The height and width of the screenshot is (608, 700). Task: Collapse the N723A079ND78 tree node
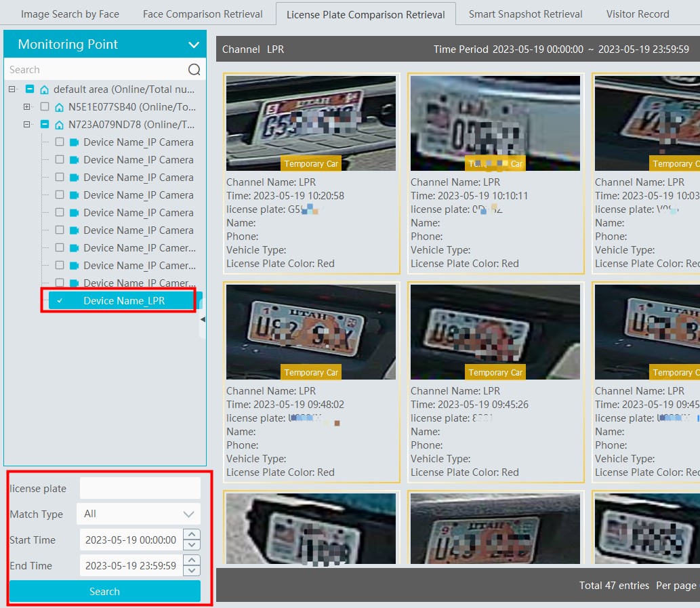pos(27,124)
